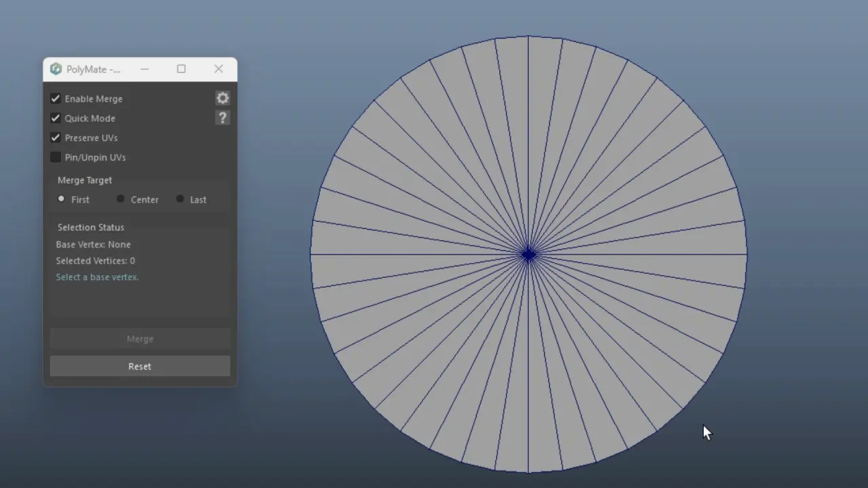Screen dimensions: 868x488
Task: Uncheck Preserve UVs
Action: tap(56, 138)
